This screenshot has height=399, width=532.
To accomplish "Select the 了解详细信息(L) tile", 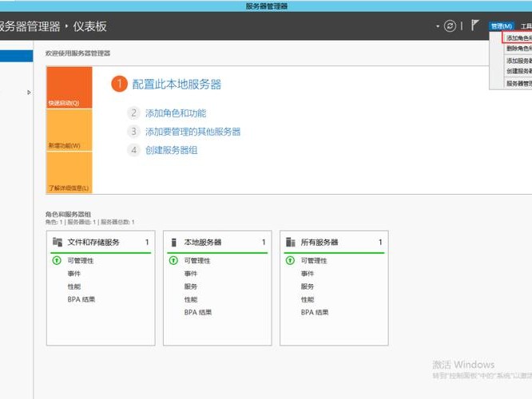I will click(x=69, y=172).
